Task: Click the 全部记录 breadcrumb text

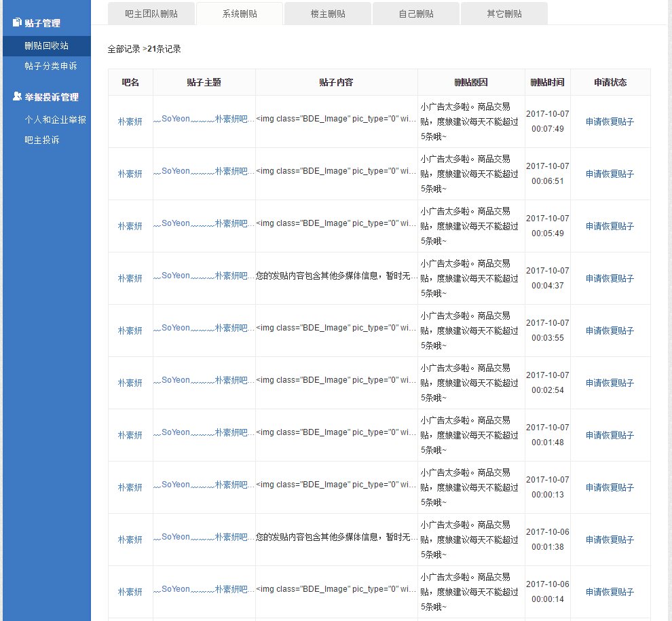Action: point(124,50)
